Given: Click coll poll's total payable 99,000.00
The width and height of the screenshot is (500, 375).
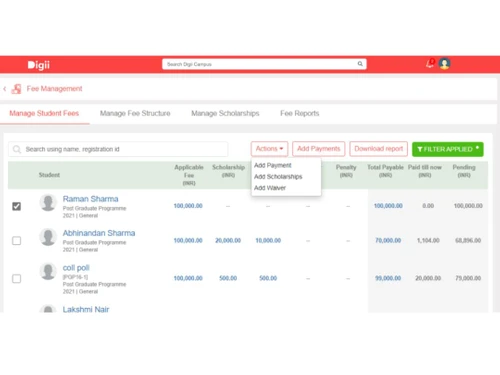Looking at the screenshot, I should pyautogui.click(x=388, y=278).
